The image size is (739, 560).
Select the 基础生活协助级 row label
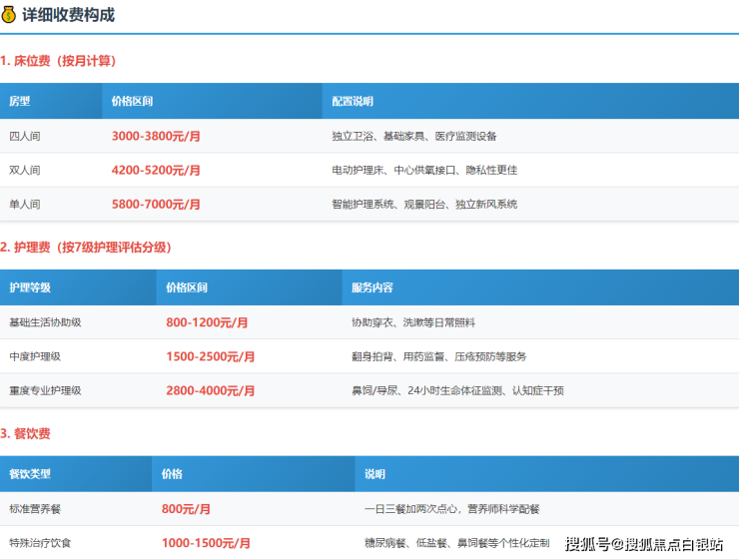[x=45, y=322]
